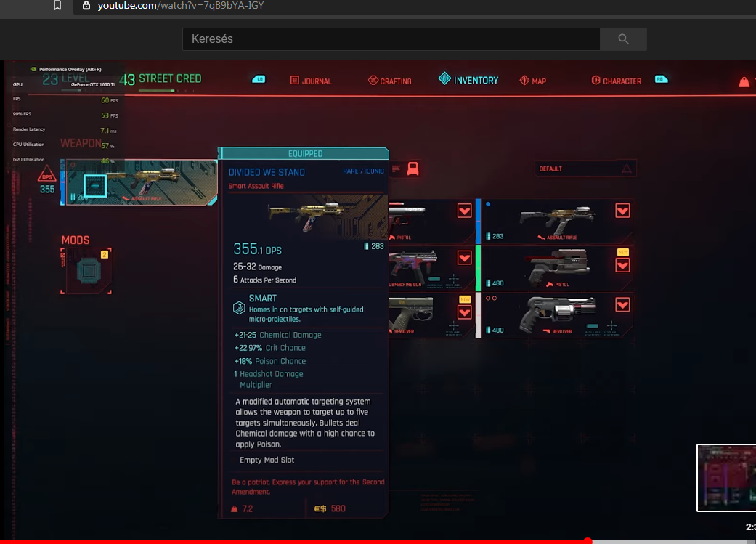
Task: Click the 355.1 DPS stat
Action: [x=258, y=249]
